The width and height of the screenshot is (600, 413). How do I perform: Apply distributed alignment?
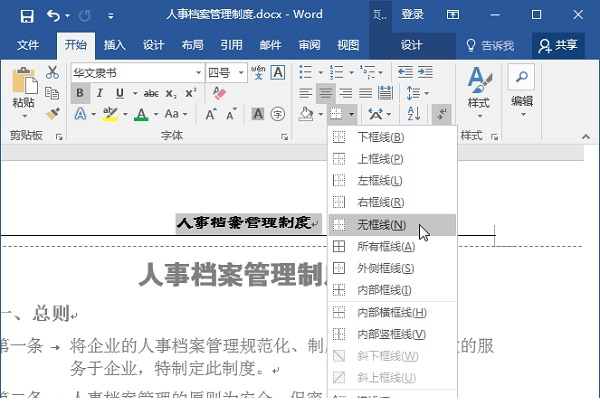click(x=385, y=93)
